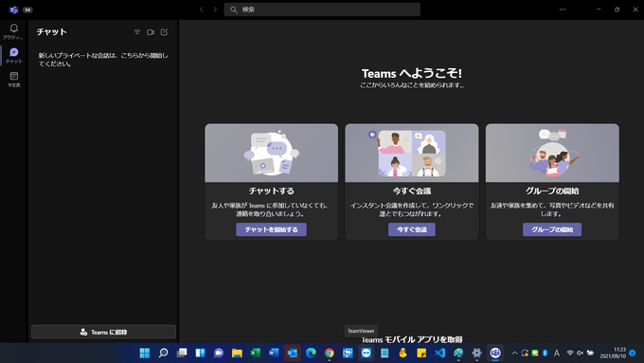Viewport: 644px width, 363px height.
Task: Click the new private conversation hint text
Action: click(x=103, y=60)
